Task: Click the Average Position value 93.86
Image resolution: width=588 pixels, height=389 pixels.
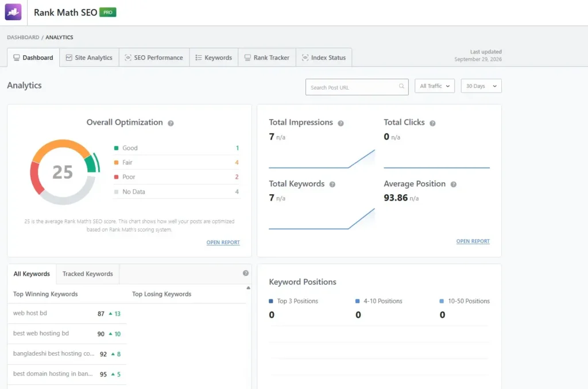Action: click(396, 198)
